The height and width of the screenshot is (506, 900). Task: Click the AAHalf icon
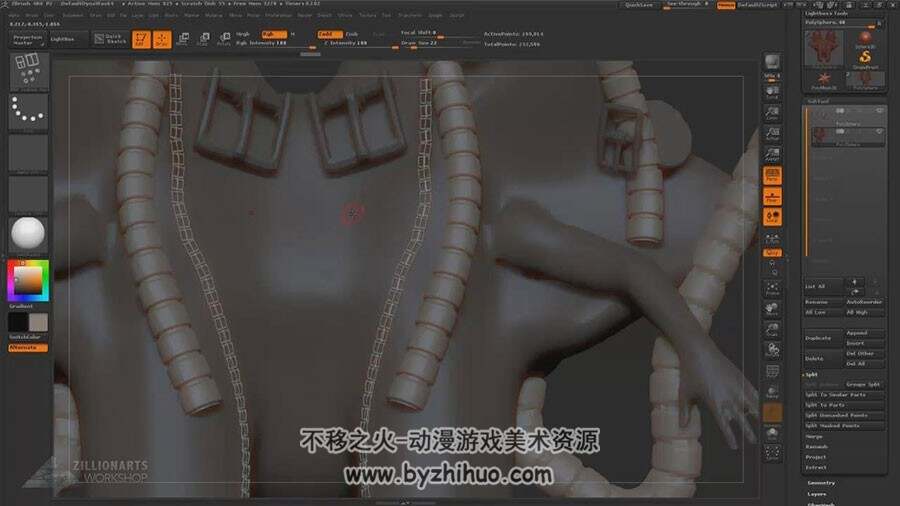(x=772, y=154)
